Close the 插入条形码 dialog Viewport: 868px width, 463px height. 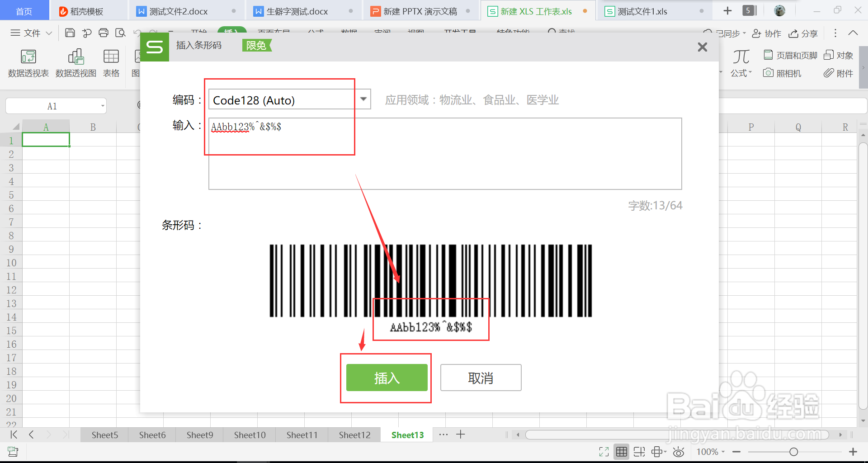(x=702, y=47)
